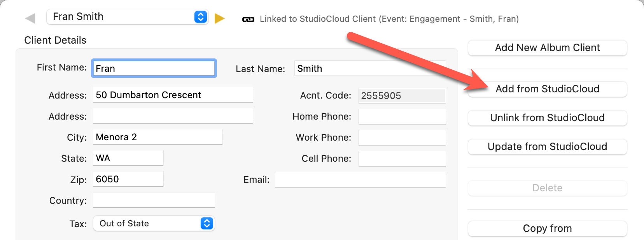
Task: Go to next client with yellow arrow
Action: click(x=220, y=18)
